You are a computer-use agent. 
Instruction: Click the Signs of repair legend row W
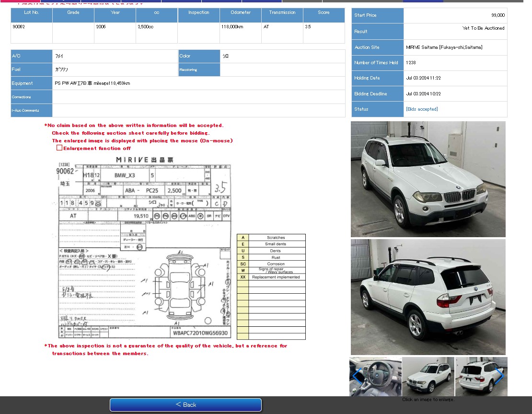point(271,270)
